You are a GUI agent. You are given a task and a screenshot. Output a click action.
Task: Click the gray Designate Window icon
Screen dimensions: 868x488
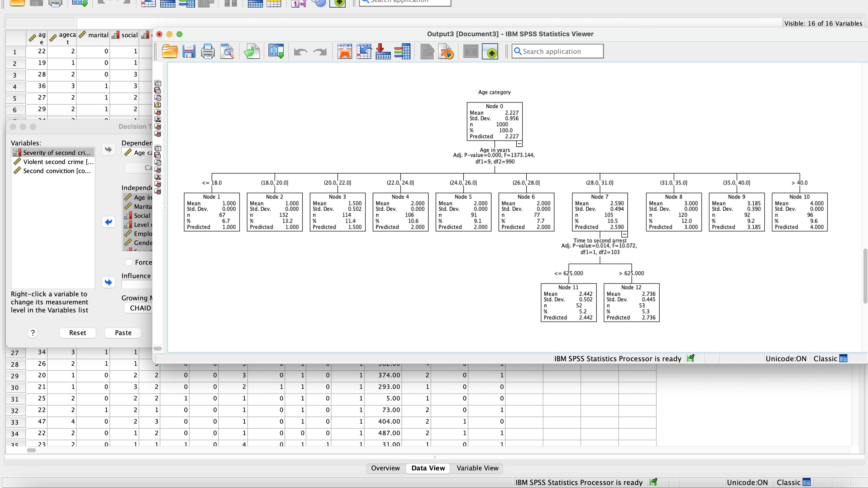click(x=471, y=52)
